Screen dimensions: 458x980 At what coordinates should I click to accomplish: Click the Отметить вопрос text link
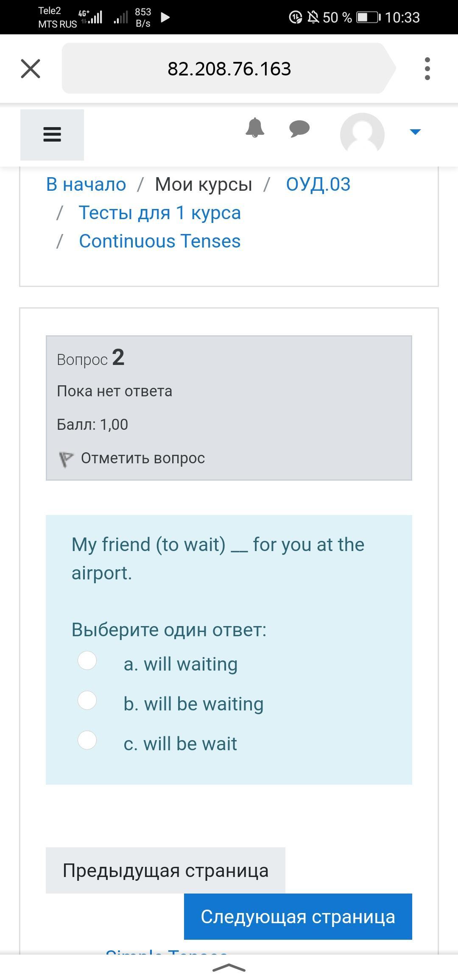[x=143, y=458]
